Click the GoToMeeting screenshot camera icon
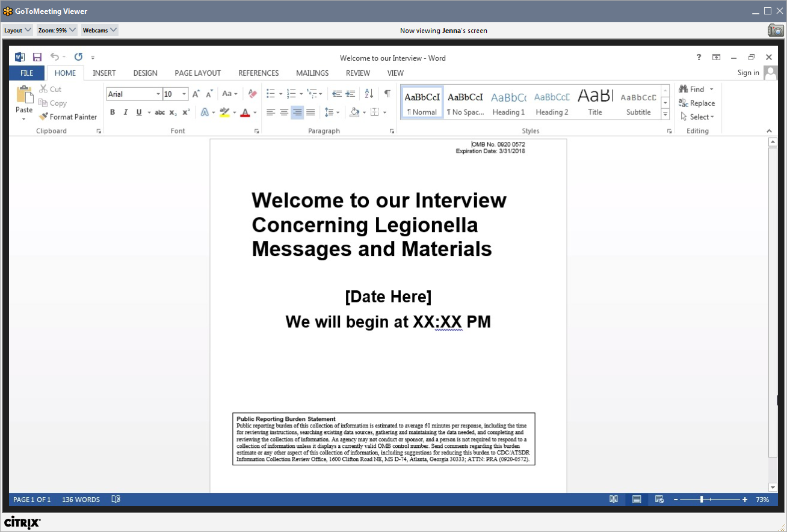The width and height of the screenshot is (787, 532). pos(776,31)
